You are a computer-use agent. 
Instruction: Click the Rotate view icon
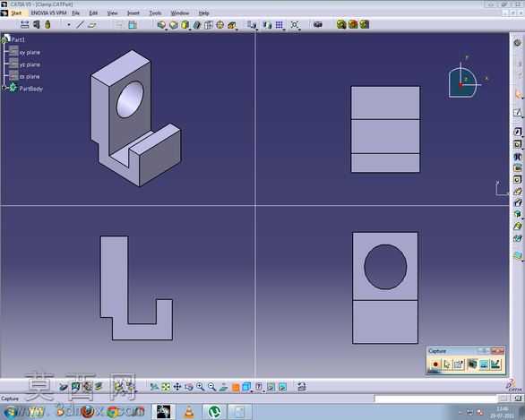point(189,387)
